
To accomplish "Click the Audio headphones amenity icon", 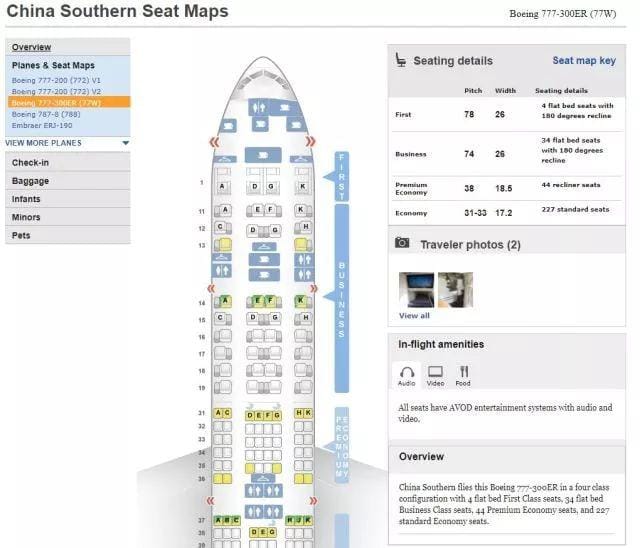I will tap(407, 371).
